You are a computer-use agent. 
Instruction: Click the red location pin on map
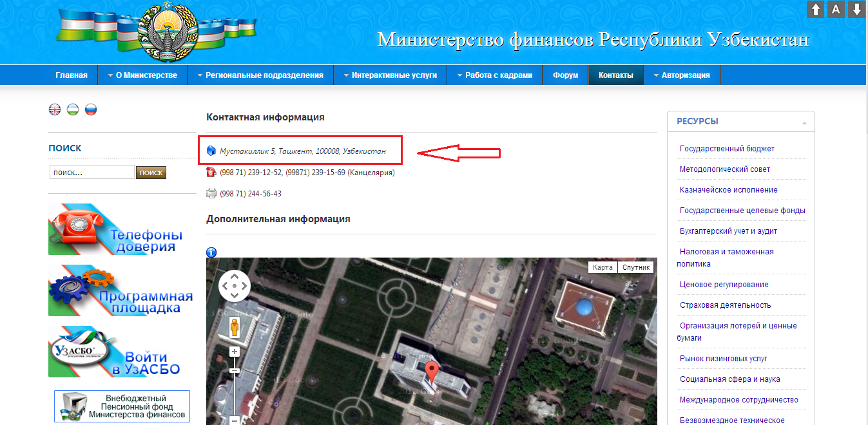(x=432, y=372)
